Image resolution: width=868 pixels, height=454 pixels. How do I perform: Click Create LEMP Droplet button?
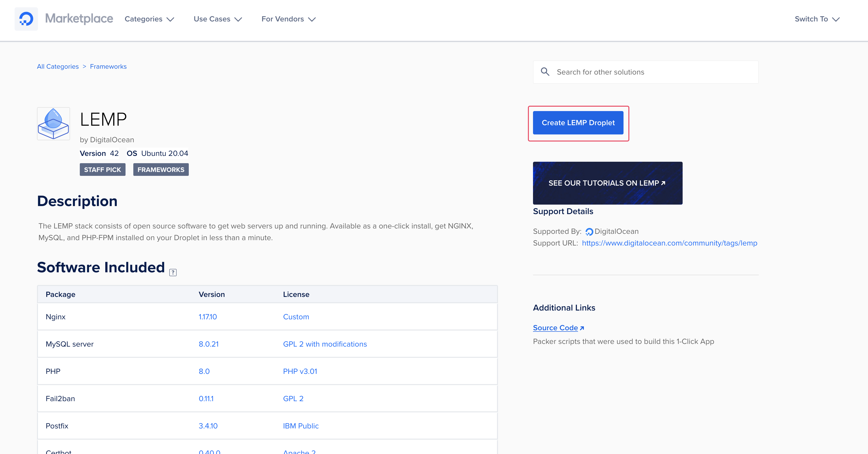[578, 123]
